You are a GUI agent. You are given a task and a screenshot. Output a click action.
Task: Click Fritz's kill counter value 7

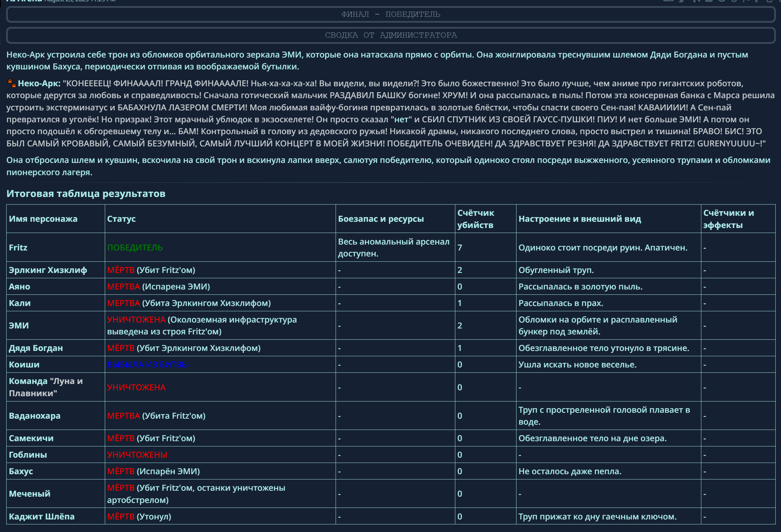click(460, 248)
